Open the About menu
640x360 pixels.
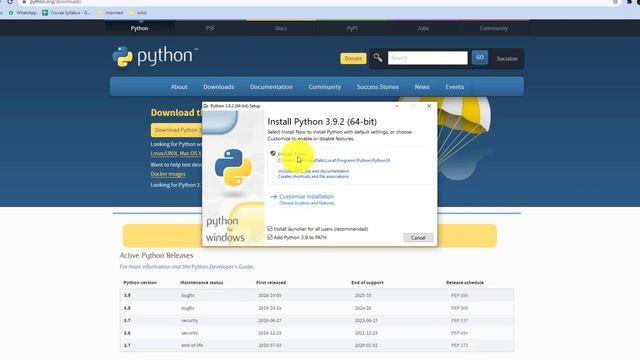pos(179,87)
